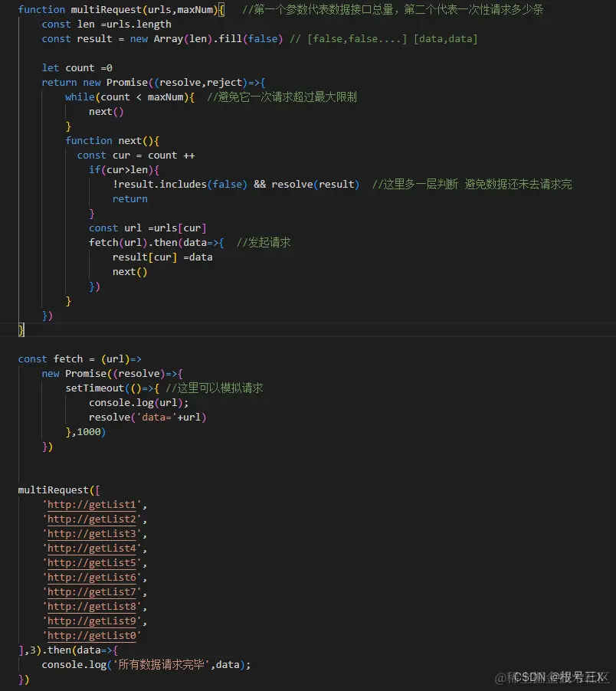Click 'new Array(len).fill(false)' expression

206,39
